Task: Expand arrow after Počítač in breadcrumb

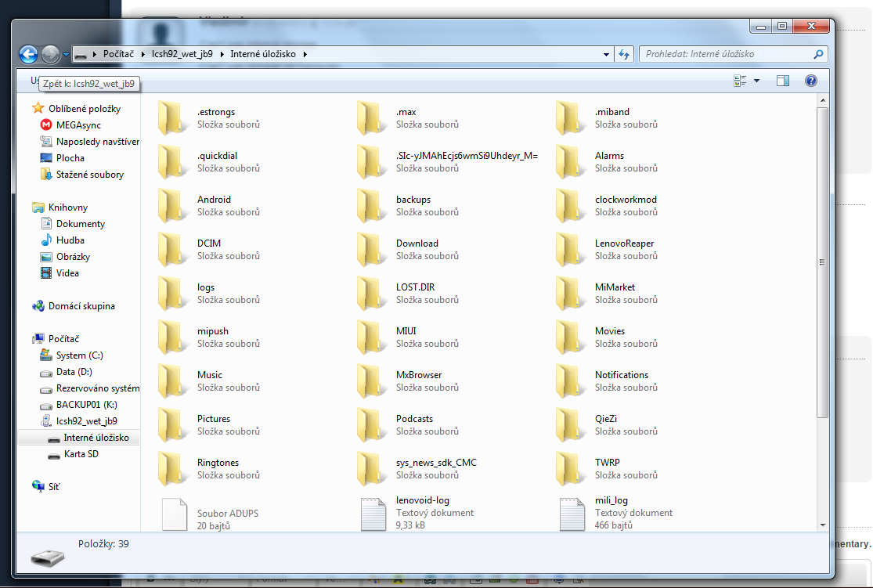Action: click(143, 54)
